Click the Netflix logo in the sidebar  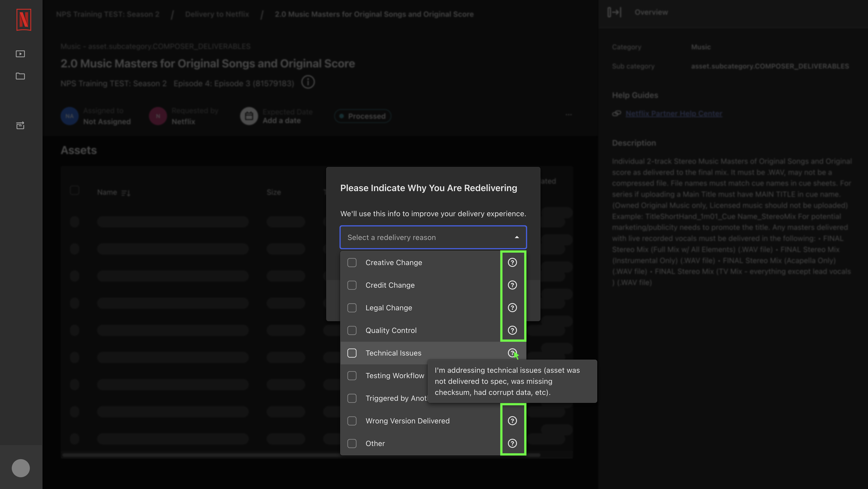24,19
